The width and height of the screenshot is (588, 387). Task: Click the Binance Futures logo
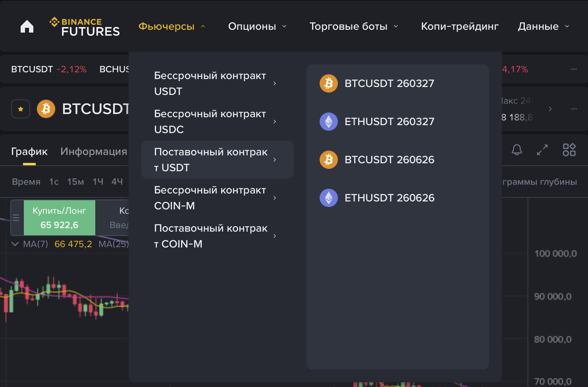(x=84, y=26)
